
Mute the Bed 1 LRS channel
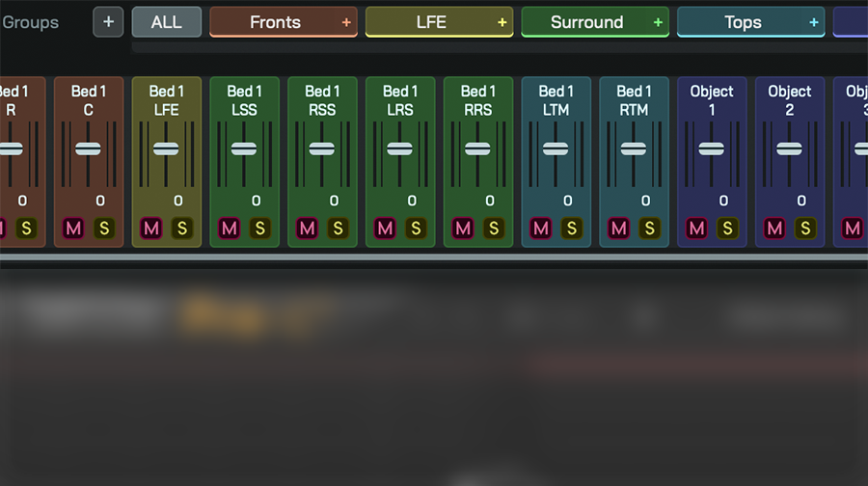coord(385,229)
